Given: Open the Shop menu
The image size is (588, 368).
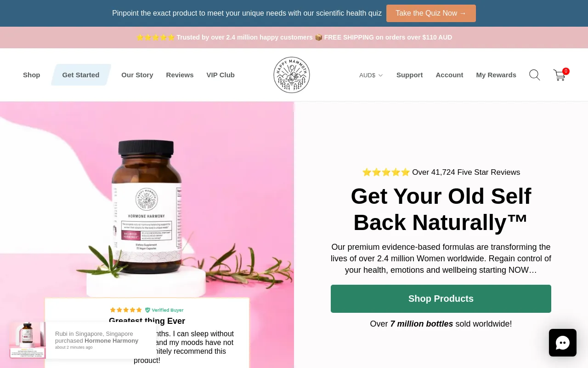Looking at the screenshot, I should point(32,75).
